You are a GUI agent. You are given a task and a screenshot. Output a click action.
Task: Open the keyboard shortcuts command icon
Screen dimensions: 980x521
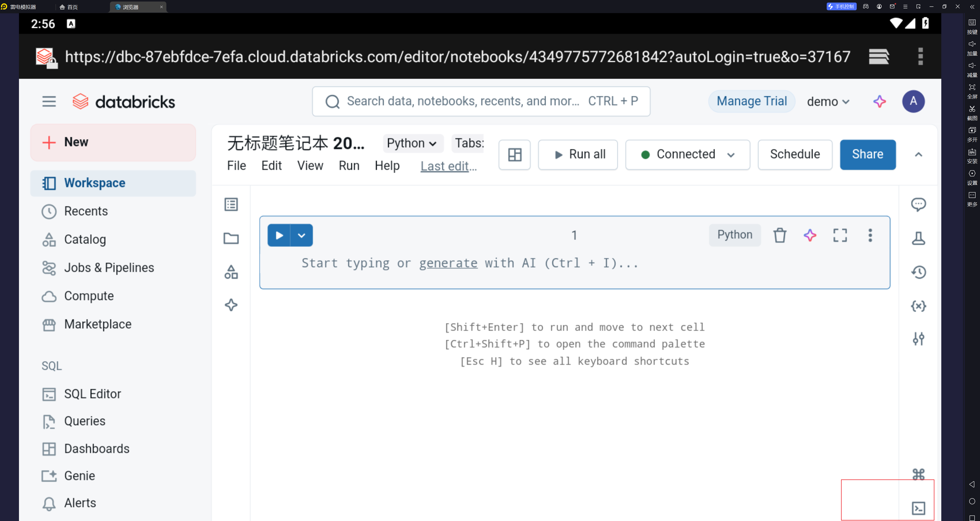coord(918,474)
